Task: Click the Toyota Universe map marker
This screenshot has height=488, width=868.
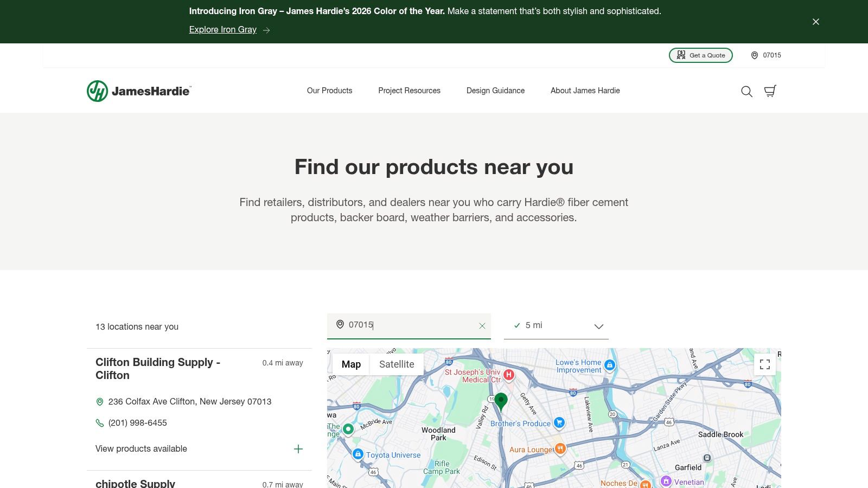Action: [358, 454]
